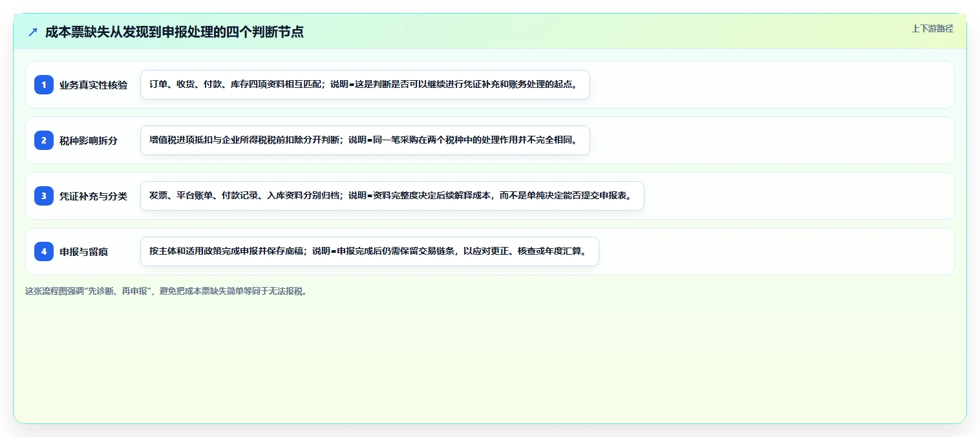Select step number badge 3
980x437 pixels.
[x=44, y=196]
